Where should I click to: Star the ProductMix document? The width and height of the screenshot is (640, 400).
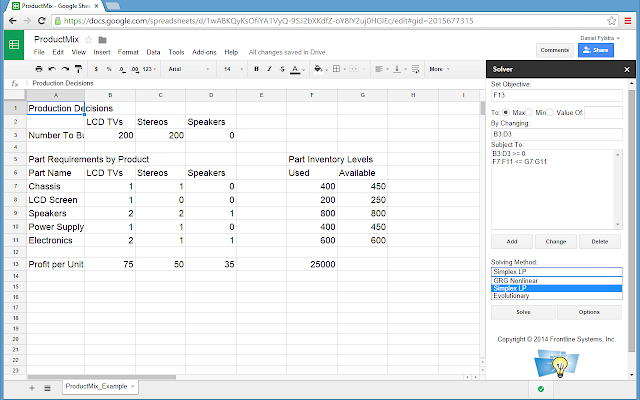(x=88, y=40)
